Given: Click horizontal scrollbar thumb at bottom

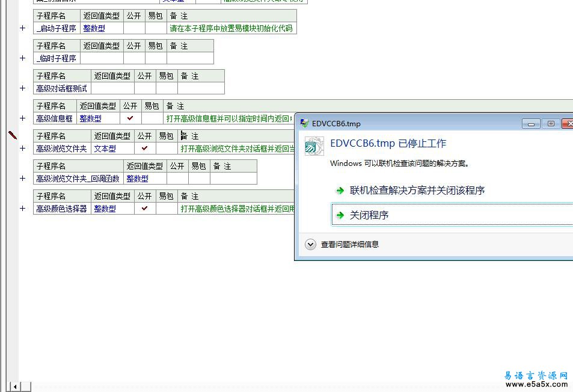Looking at the screenshot, I should [x=26, y=387].
